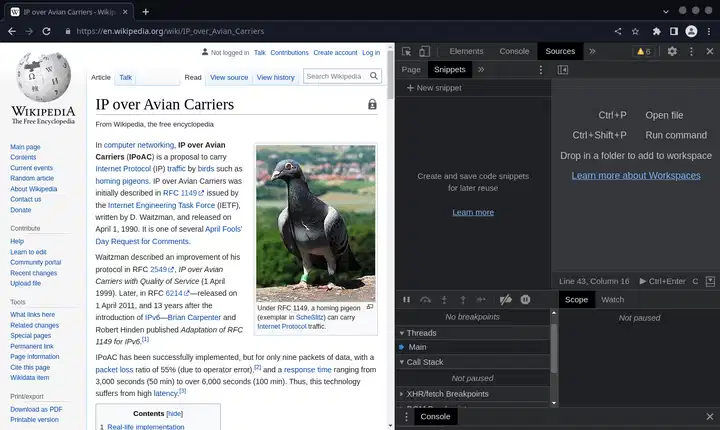Screen dimensions: 720x430
Task: Open the browser extensions puzzle icon
Action: [x=657, y=31]
